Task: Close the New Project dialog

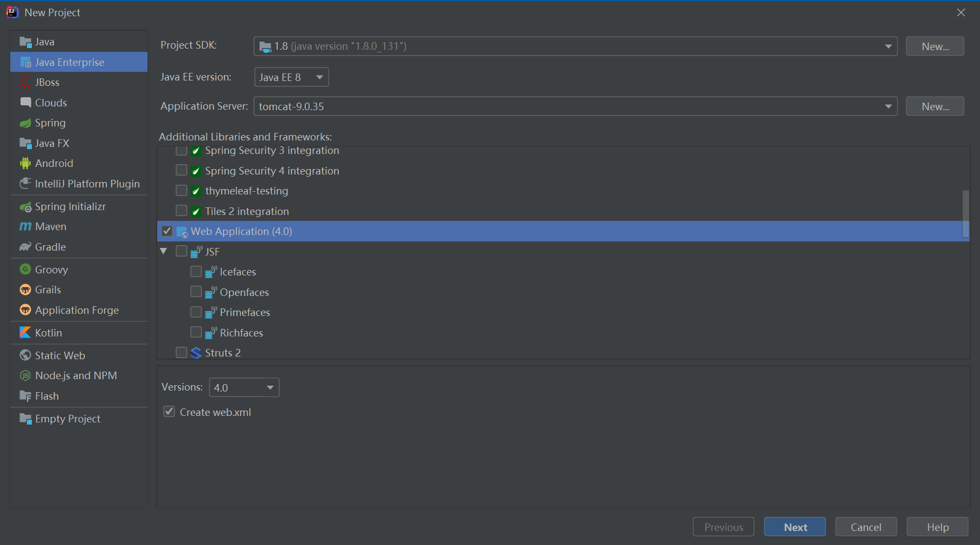Action: 961,12
